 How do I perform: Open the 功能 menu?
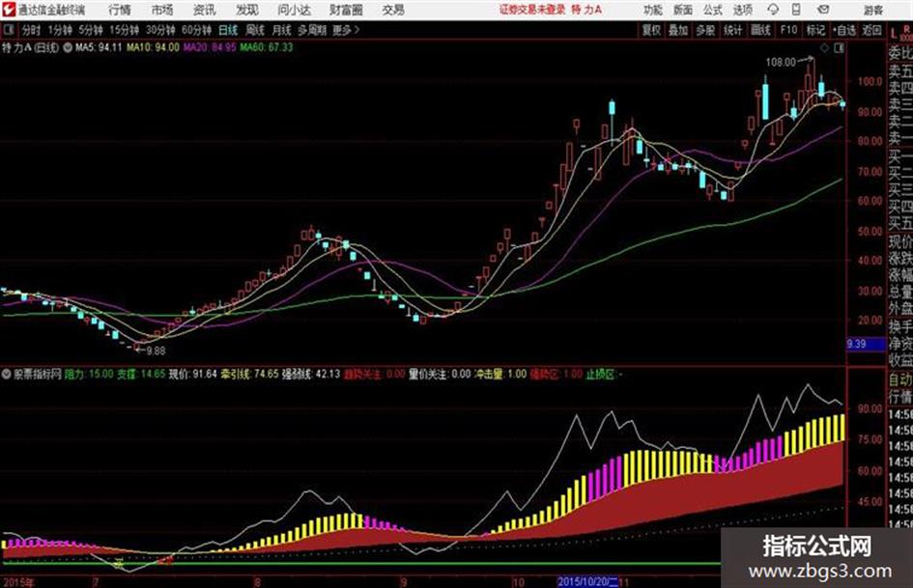click(x=653, y=10)
